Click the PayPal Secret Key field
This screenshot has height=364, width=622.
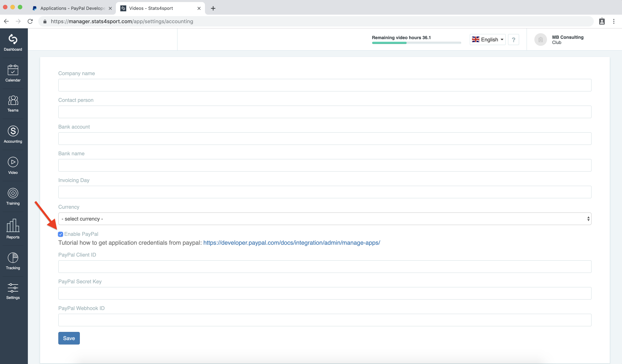[x=325, y=293]
